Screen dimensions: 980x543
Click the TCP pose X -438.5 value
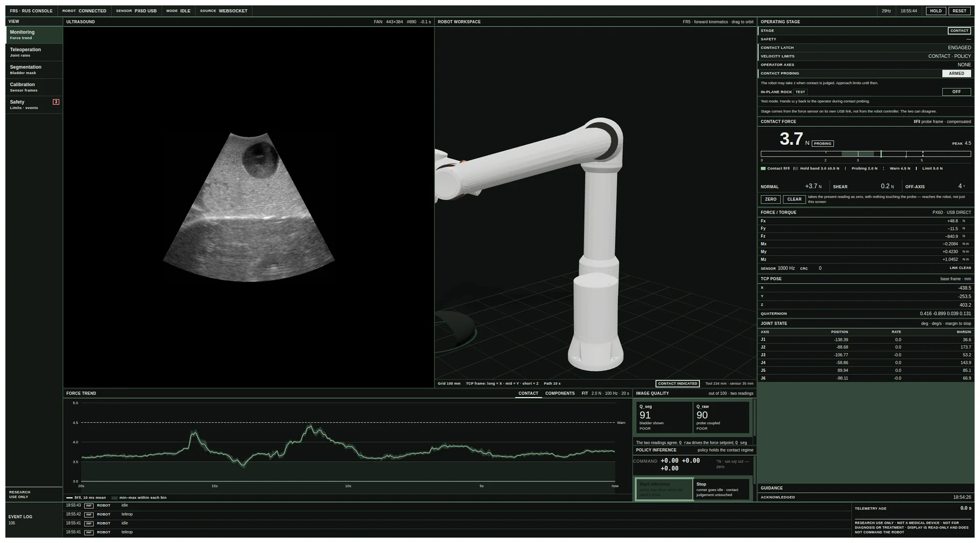[x=964, y=288]
